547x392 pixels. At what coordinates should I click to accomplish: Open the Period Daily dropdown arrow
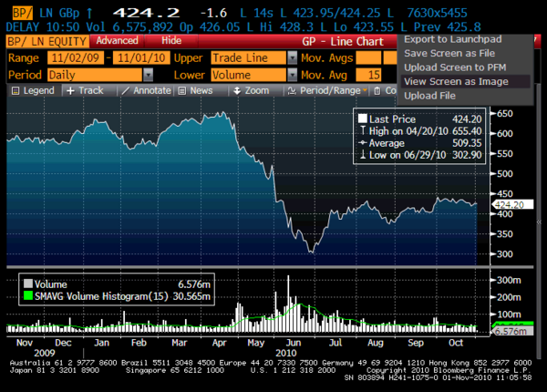pyautogui.click(x=149, y=75)
